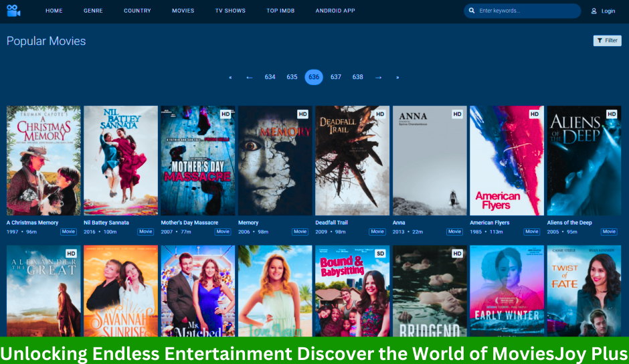Click '2013 • 22m' info under Anna

tap(408, 232)
